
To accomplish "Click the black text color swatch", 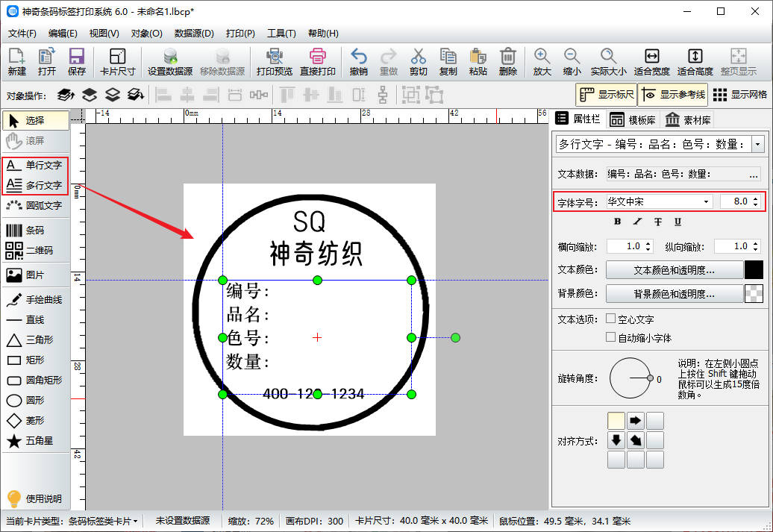I will click(754, 270).
